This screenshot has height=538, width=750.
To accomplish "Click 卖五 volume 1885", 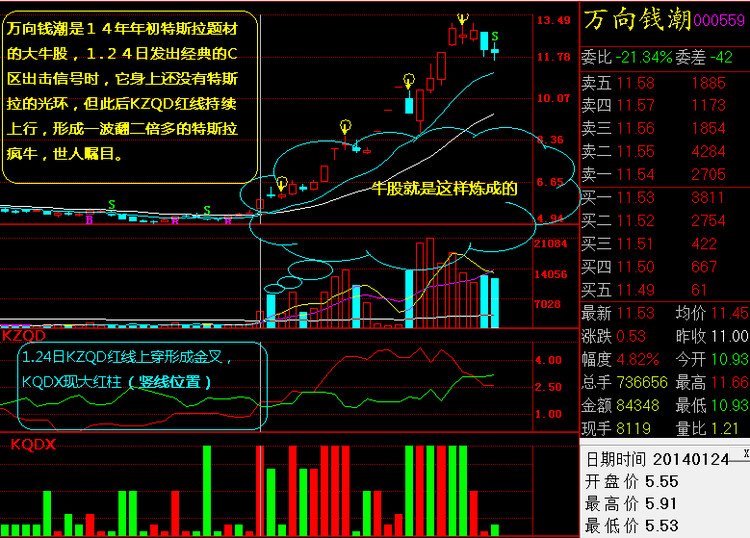I will [708, 83].
